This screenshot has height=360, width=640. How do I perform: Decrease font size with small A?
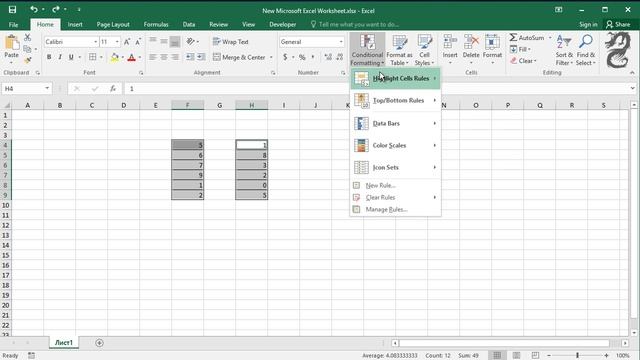coord(138,42)
